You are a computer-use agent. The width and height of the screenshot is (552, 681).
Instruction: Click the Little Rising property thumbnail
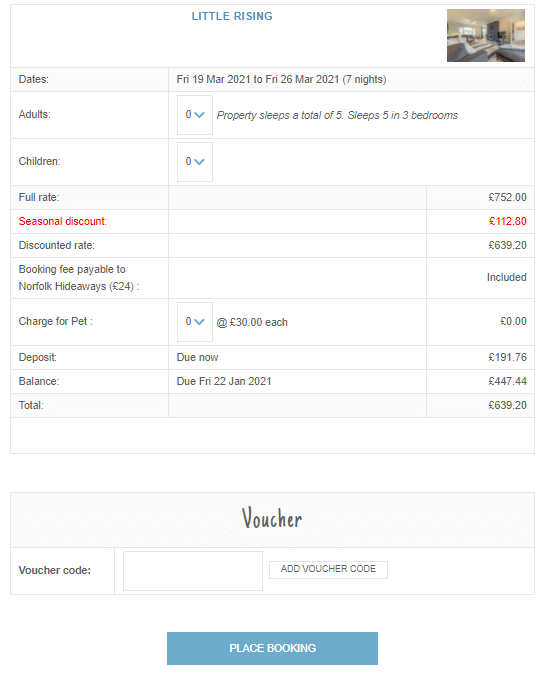486,36
